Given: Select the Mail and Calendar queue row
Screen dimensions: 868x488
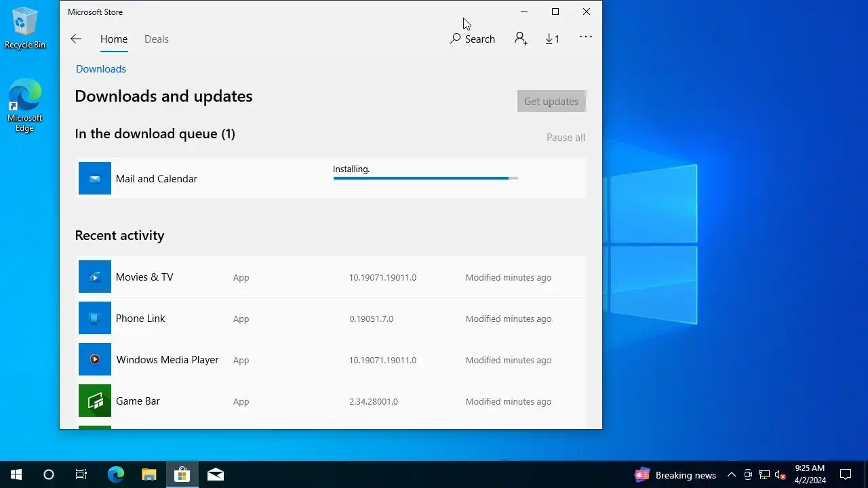Looking at the screenshot, I should coord(330,178).
